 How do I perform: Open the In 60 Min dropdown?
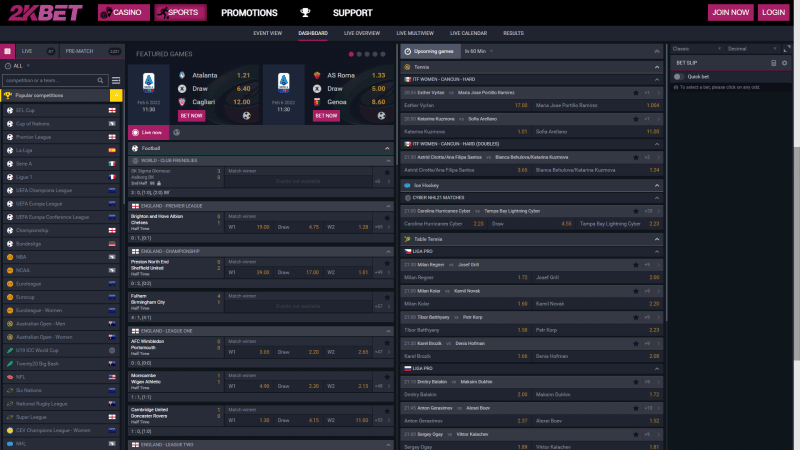(x=479, y=51)
